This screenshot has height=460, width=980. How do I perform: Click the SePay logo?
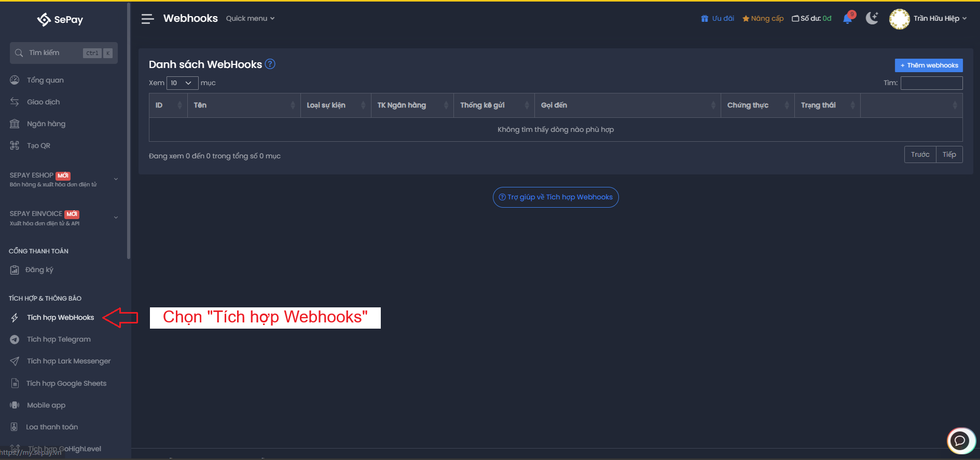pyautogui.click(x=60, y=20)
